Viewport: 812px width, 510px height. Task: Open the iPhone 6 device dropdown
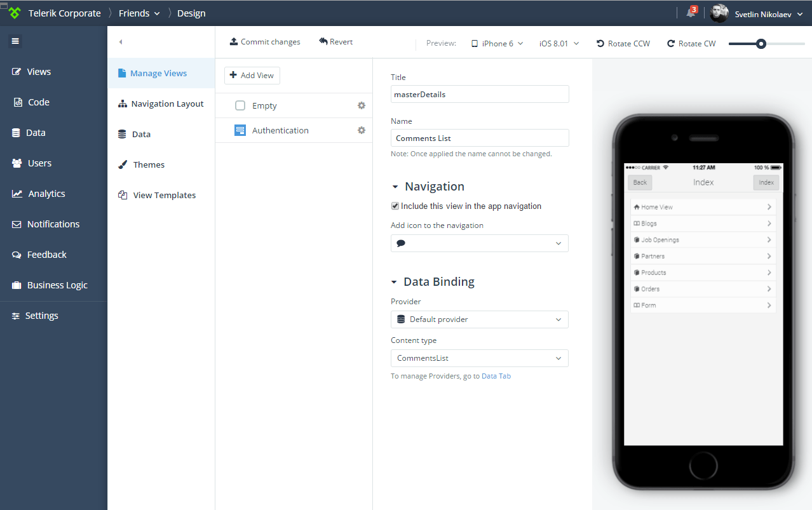(x=497, y=43)
